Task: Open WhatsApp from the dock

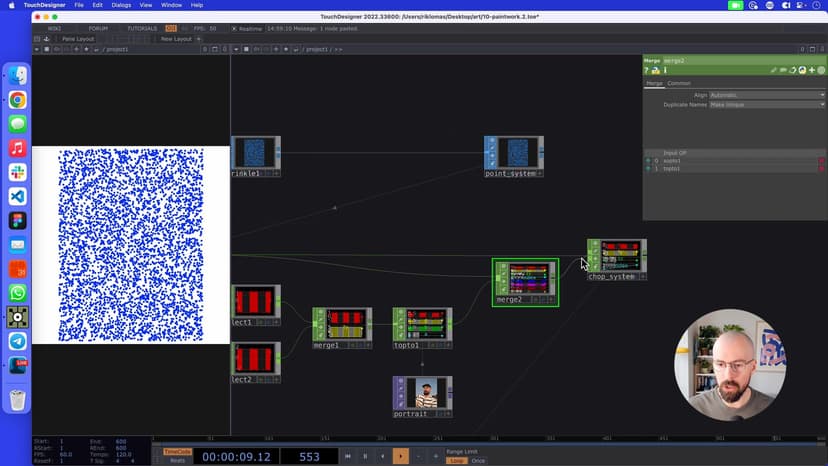Action: [x=17, y=293]
